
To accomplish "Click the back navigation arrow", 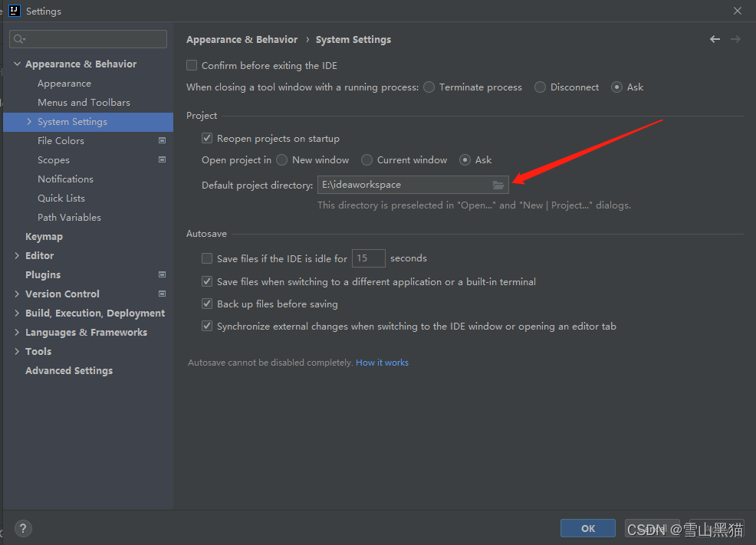I will click(x=715, y=40).
